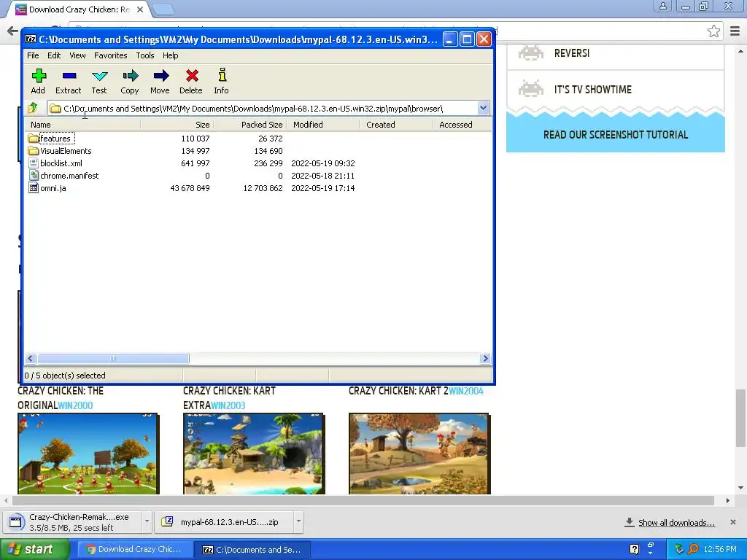
Task: Sort by the Name column header
Action: click(82, 125)
